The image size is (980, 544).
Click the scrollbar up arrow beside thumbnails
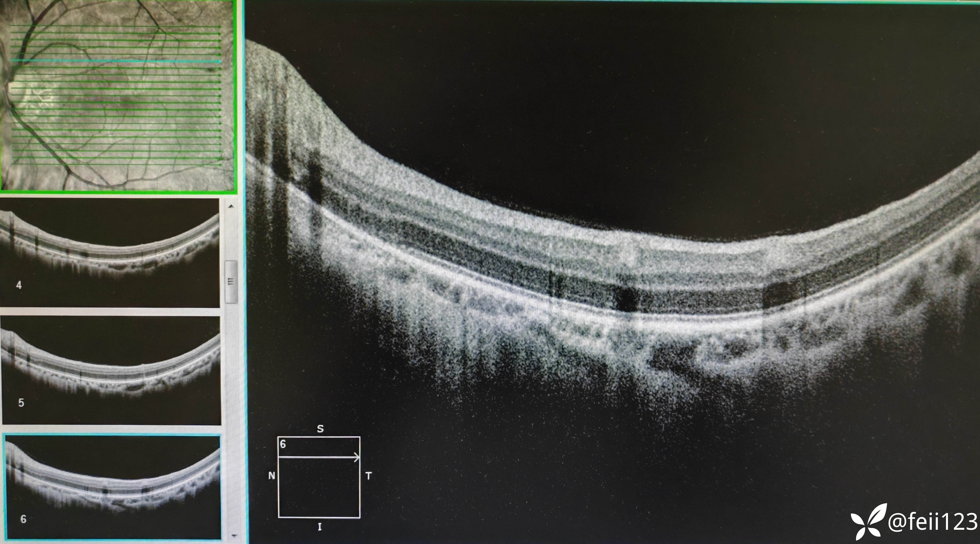coord(231,206)
